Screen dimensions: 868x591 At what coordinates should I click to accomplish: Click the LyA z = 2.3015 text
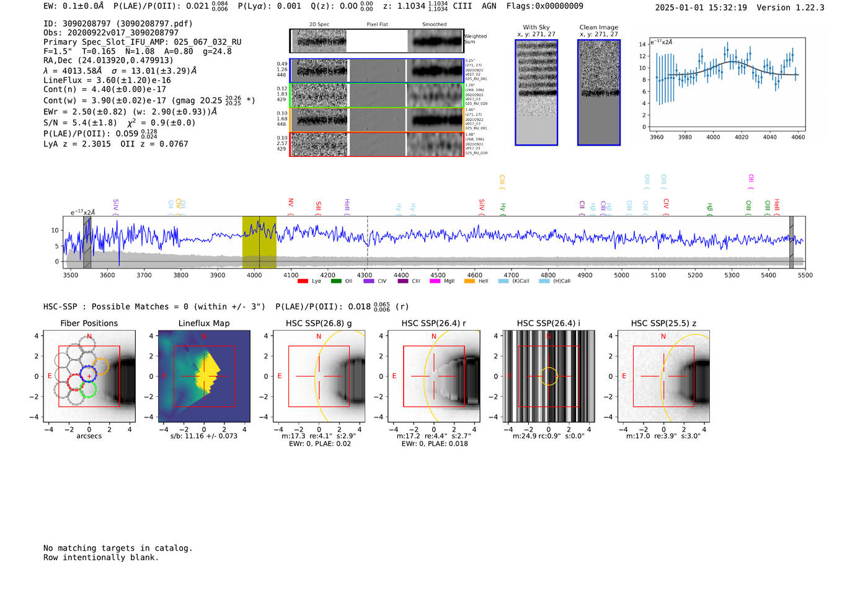[x=77, y=144]
